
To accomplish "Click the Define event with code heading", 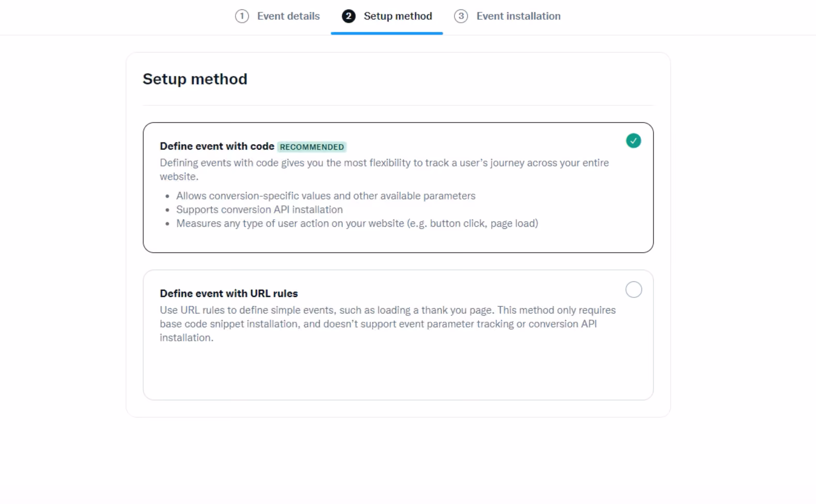I will click(x=217, y=146).
